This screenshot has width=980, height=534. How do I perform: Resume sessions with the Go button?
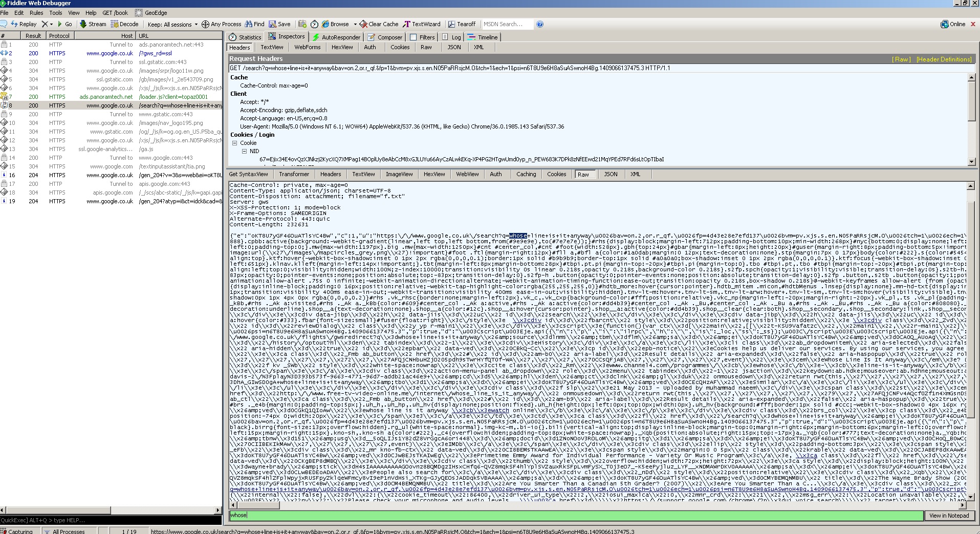coord(64,24)
